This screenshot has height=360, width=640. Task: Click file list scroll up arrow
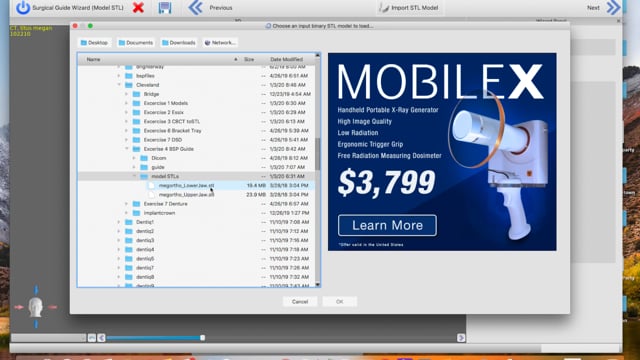click(x=318, y=55)
